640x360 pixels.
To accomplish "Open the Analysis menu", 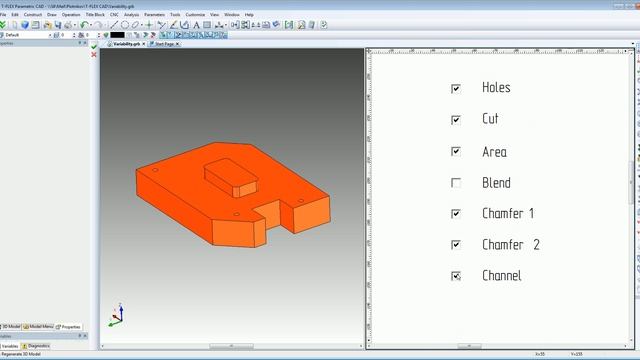I will click(131, 15).
